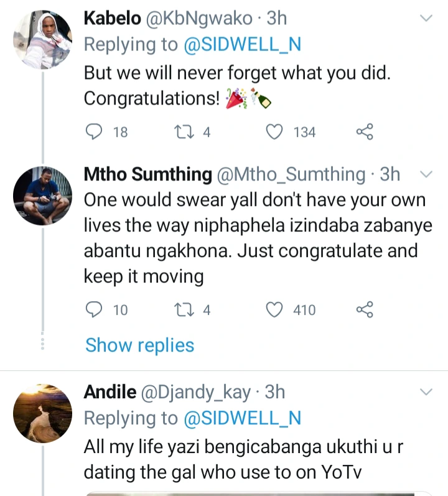The image size is (448, 496).
Task: Share Kabelo's tweet
Action: tap(365, 132)
